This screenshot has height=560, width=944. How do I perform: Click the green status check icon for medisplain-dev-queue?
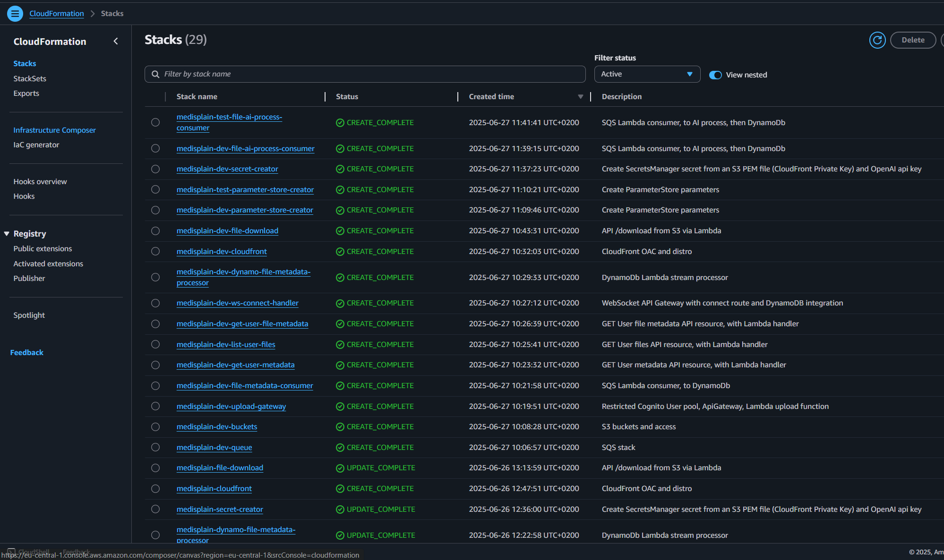[x=340, y=448]
